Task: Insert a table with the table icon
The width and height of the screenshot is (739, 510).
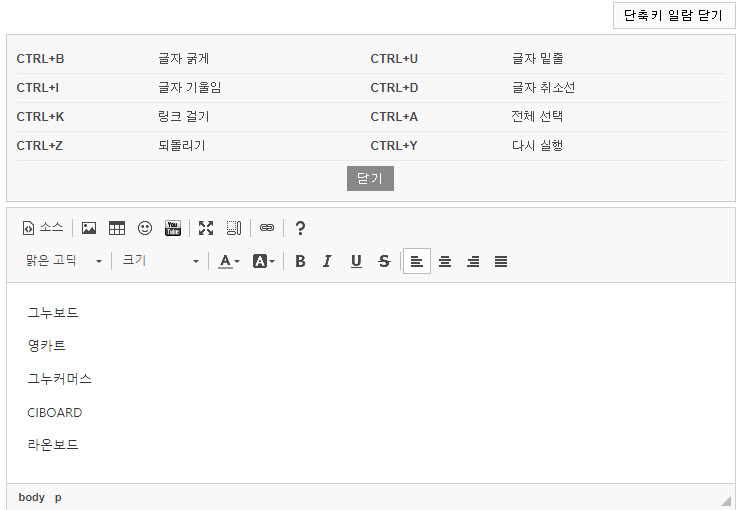Action: point(117,228)
